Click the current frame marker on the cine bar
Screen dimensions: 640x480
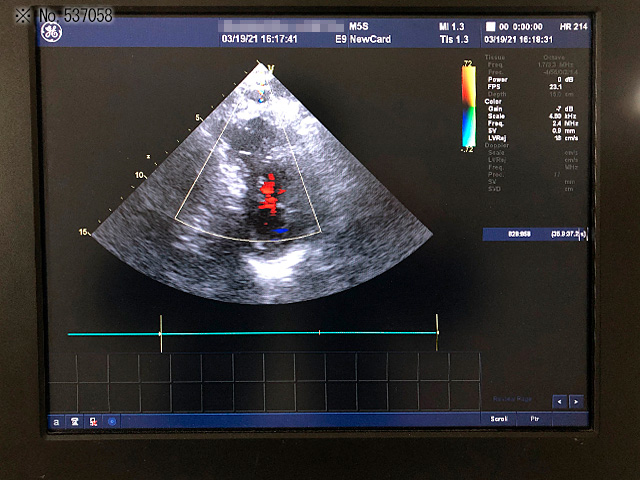[x=319, y=333]
